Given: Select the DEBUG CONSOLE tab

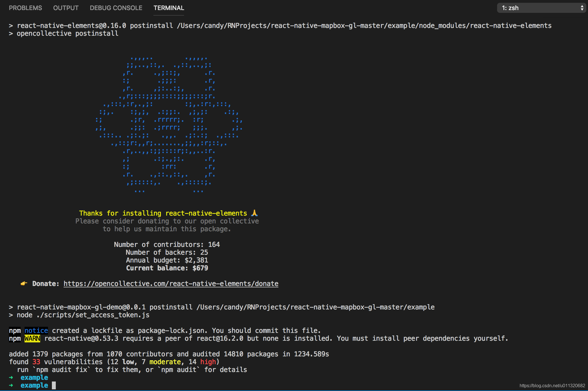Looking at the screenshot, I should click(116, 8).
